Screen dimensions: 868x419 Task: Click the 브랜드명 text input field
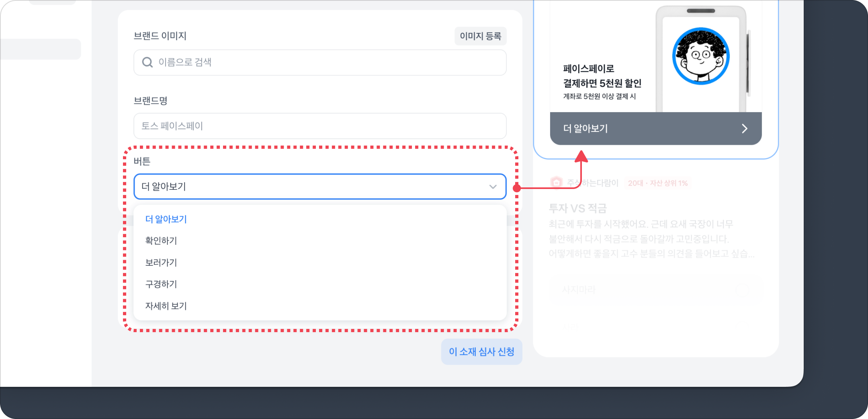(x=320, y=126)
